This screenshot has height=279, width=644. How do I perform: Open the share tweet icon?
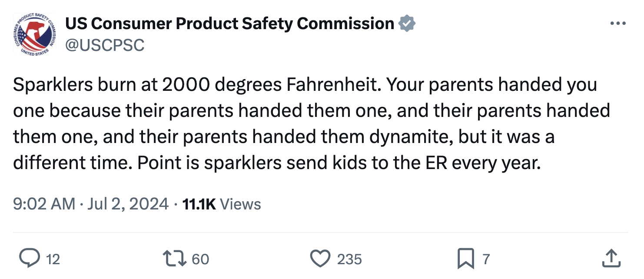[611, 259]
